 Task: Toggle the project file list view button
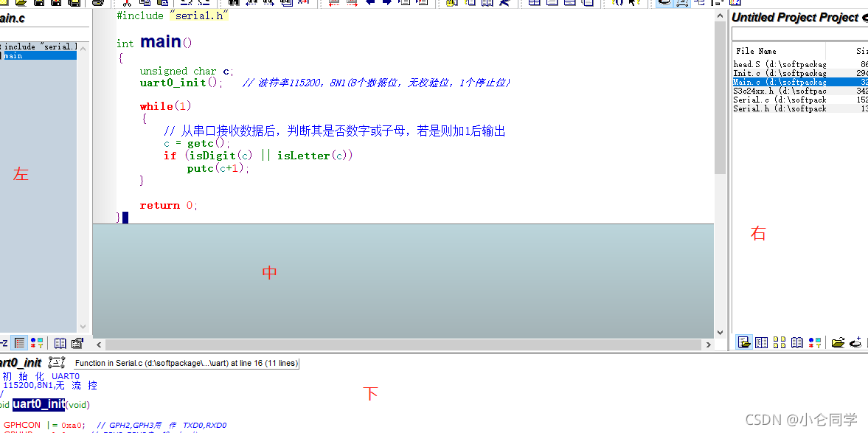tap(745, 342)
